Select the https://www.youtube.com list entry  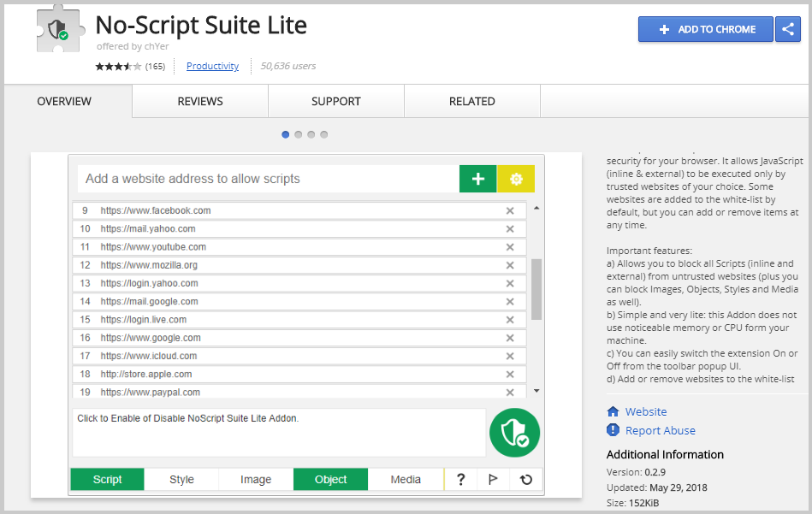tap(299, 247)
